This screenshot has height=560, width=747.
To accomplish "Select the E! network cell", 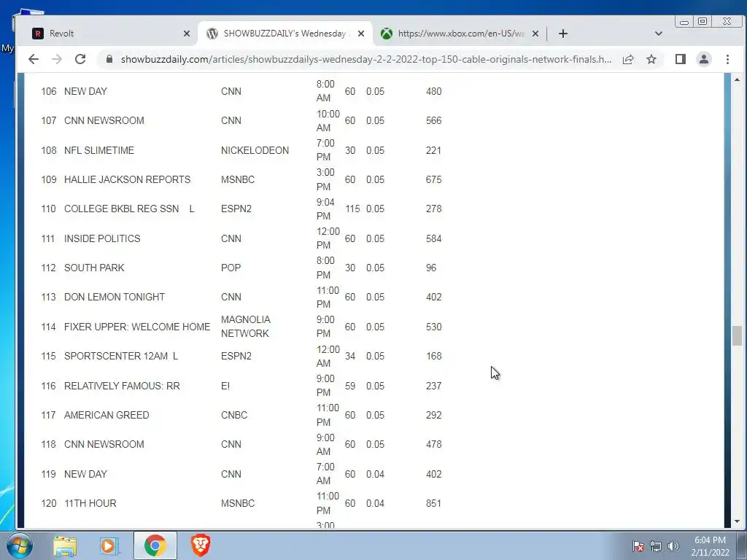I will 225,386.
